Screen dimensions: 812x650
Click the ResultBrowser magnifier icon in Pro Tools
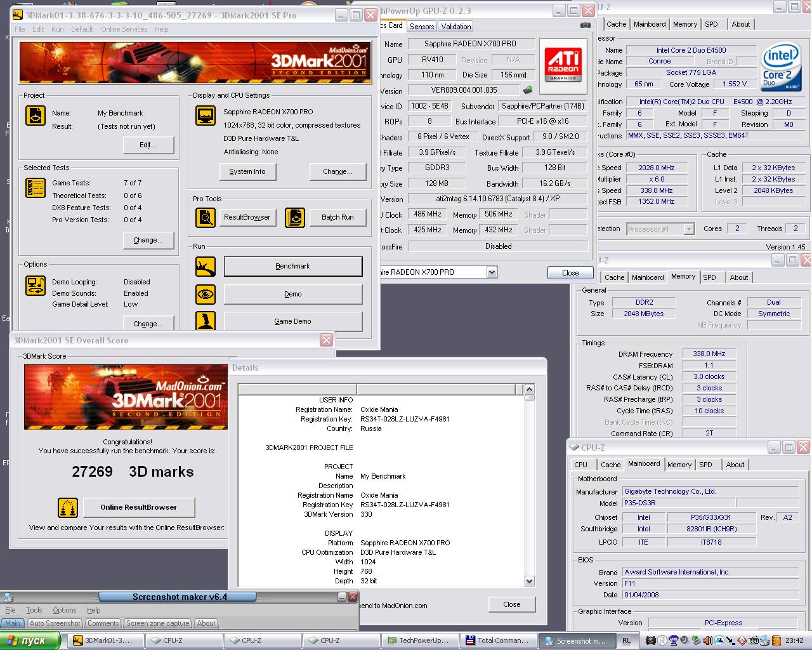tap(206, 217)
